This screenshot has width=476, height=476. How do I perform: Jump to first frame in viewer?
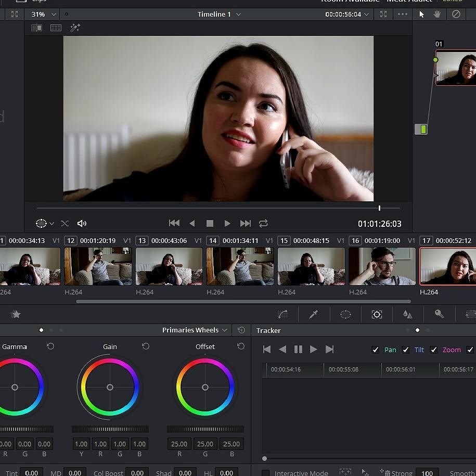pos(174,223)
